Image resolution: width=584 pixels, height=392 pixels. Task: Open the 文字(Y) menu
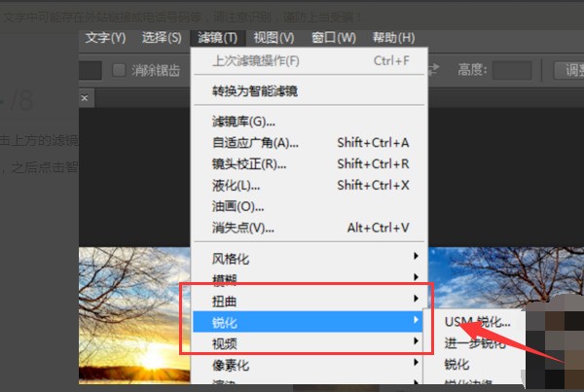click(x=105, y=38)
